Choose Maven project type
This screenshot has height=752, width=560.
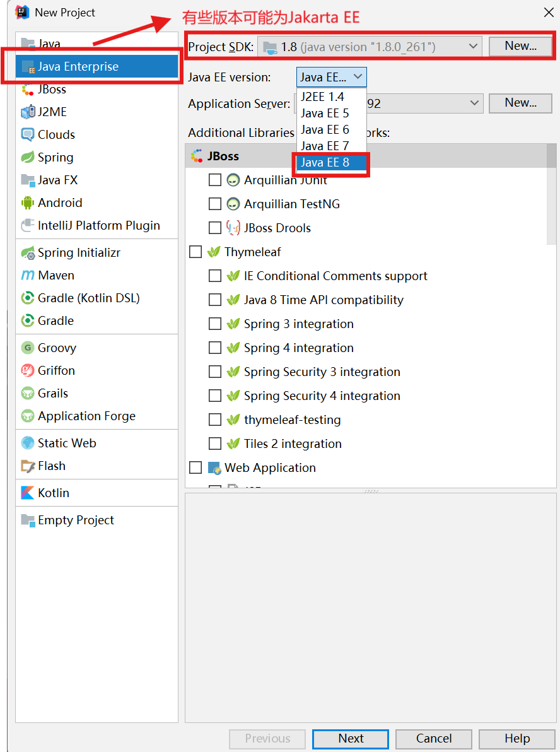tap(96, 275)
